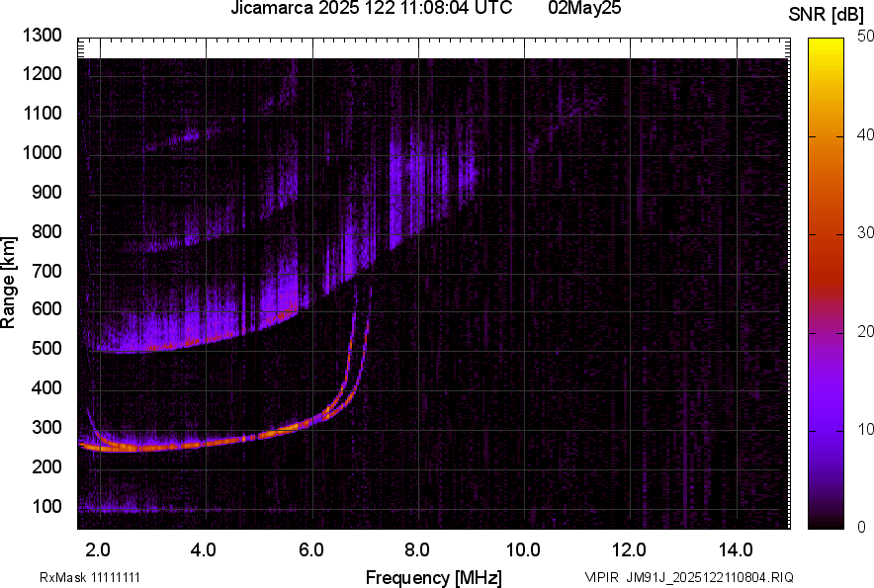
Task: Click the range tick label '1300'
Action: pos(42,36)
